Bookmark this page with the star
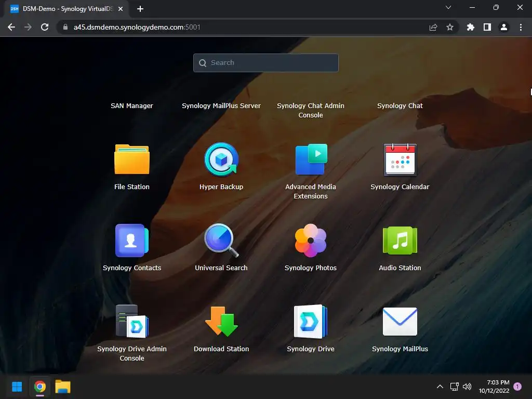 [x=450, y=27]
